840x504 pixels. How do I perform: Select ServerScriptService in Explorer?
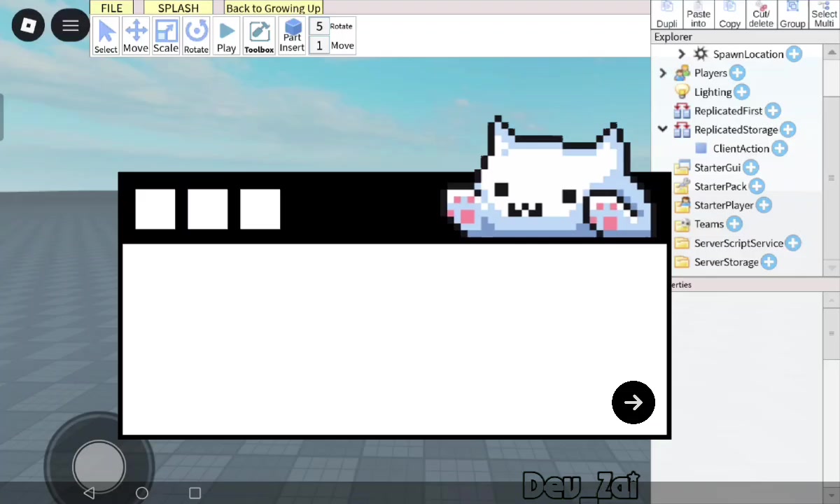[x=738, y=243]
